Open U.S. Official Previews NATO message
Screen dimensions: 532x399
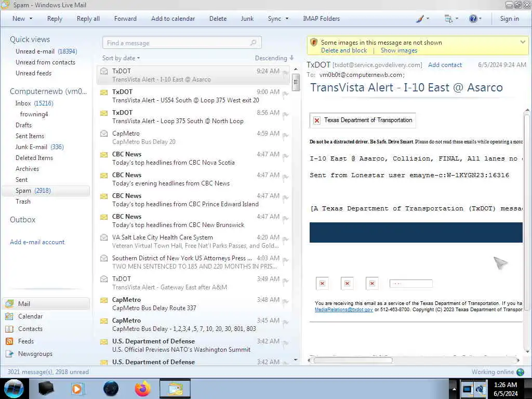193,345
